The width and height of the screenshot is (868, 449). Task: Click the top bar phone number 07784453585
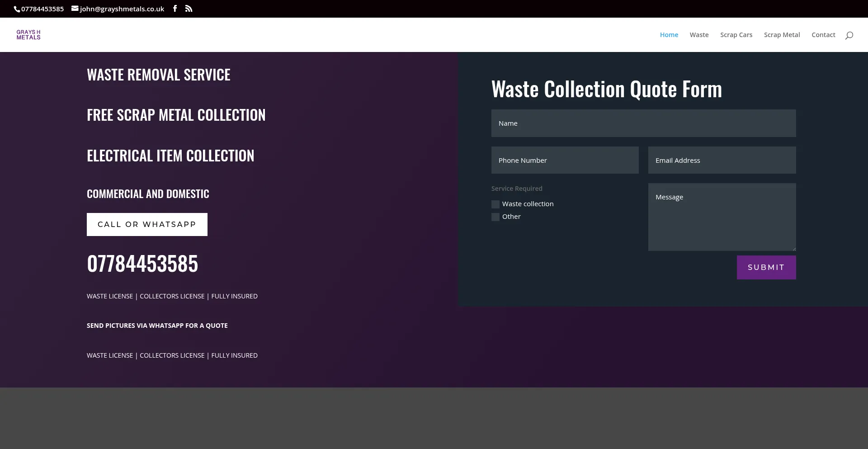[42, 9]
